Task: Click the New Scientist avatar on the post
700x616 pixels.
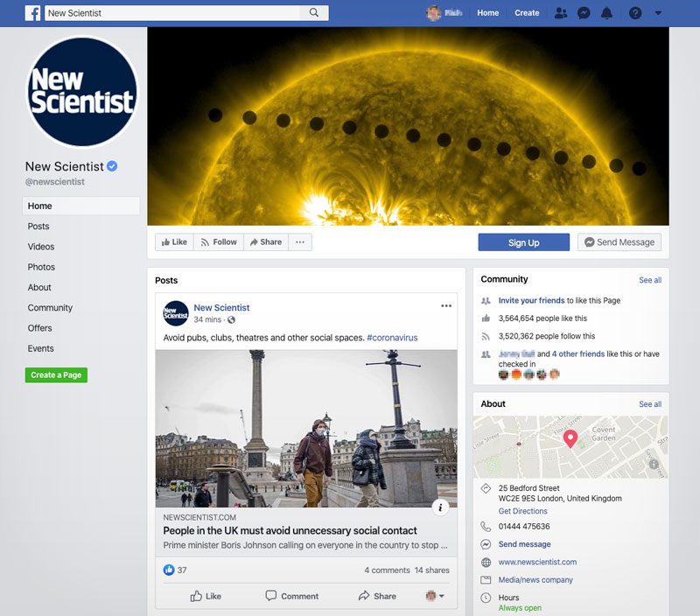Action: tap(176, 313)
